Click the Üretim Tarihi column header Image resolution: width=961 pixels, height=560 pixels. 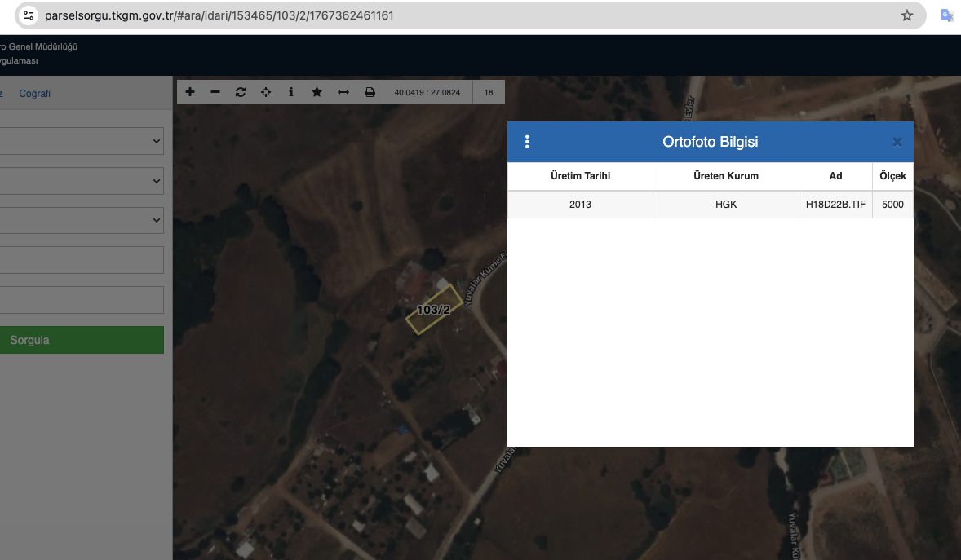click(x=580, y=176)
